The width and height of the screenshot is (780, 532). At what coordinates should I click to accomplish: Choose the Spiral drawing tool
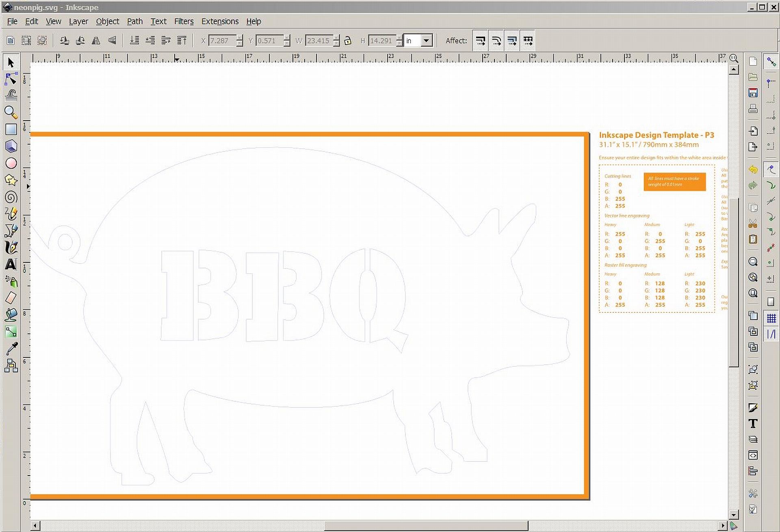point(11,197)
